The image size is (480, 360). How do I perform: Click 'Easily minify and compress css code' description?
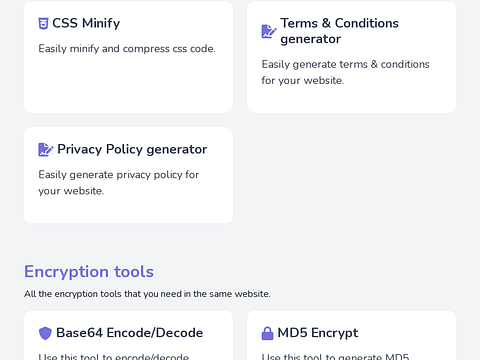(127, 49)
